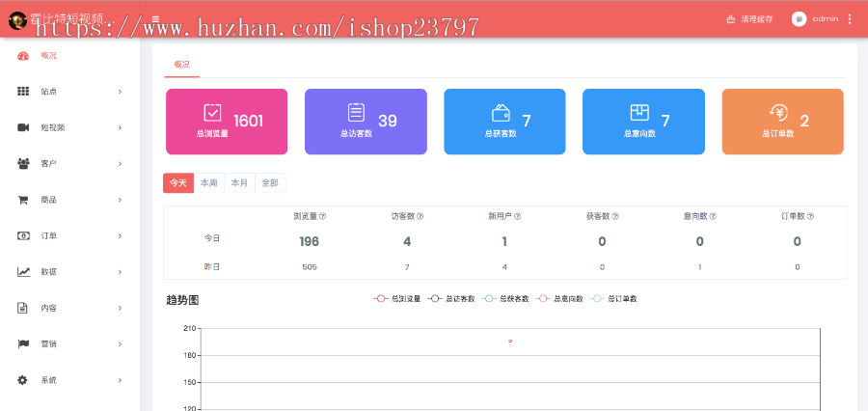
Task: Open the 总订单数 2 card
Action: pyautogui.click(x=783, y=122)
